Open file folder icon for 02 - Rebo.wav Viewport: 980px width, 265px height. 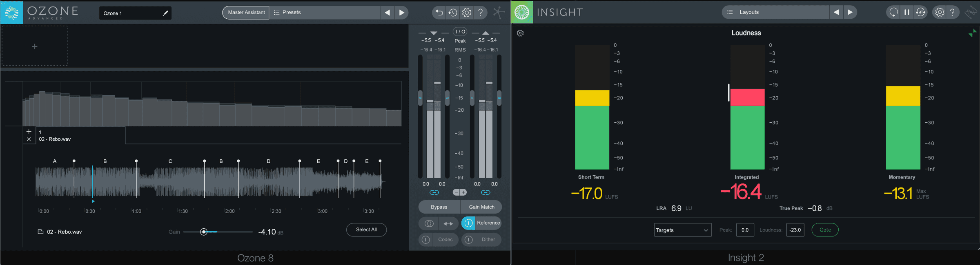click(40, 232)
